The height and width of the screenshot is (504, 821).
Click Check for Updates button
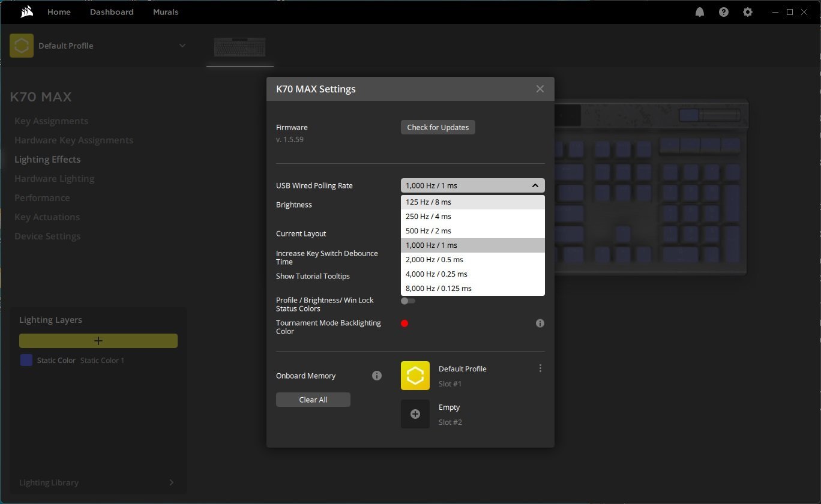[438, 127]
